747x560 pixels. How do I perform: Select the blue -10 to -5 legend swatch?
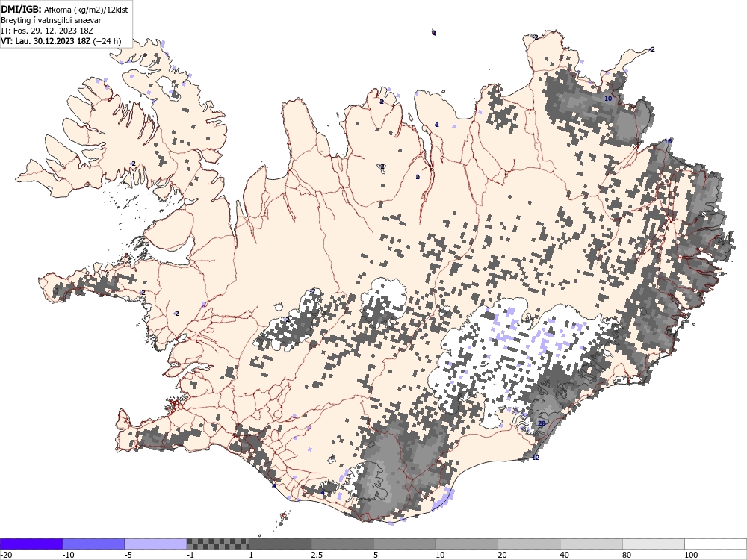[x=93, y=544]
